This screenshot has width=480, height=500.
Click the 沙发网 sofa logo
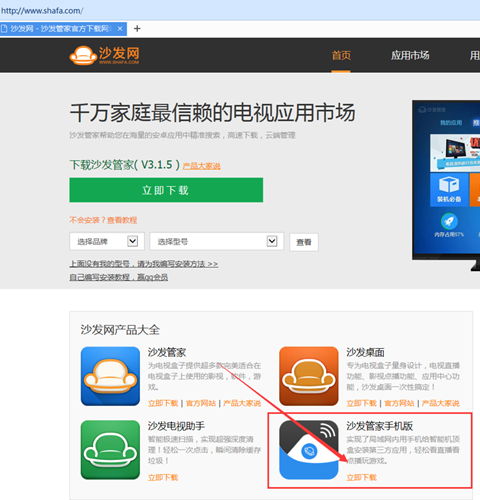104,55
